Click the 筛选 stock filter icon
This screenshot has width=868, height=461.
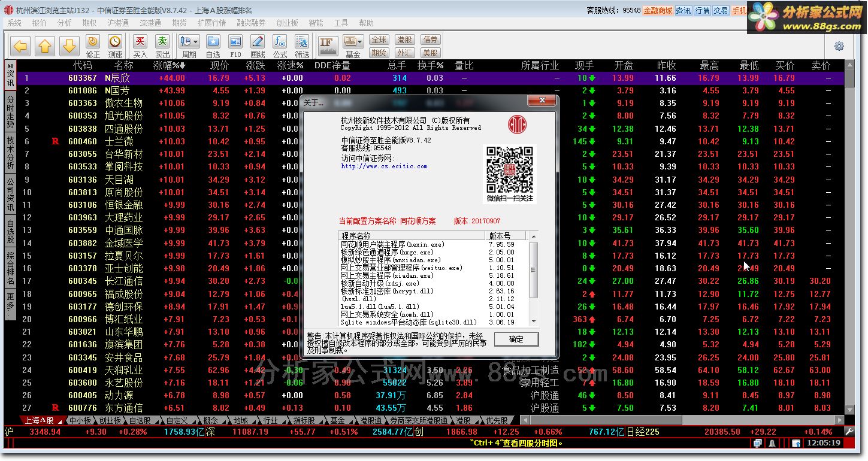303,46
